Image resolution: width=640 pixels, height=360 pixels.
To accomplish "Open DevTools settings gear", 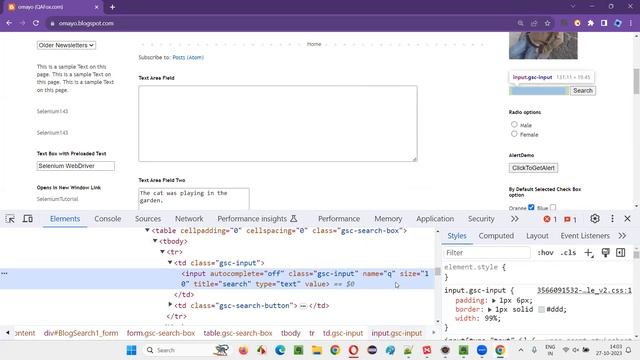I will 595,219.
